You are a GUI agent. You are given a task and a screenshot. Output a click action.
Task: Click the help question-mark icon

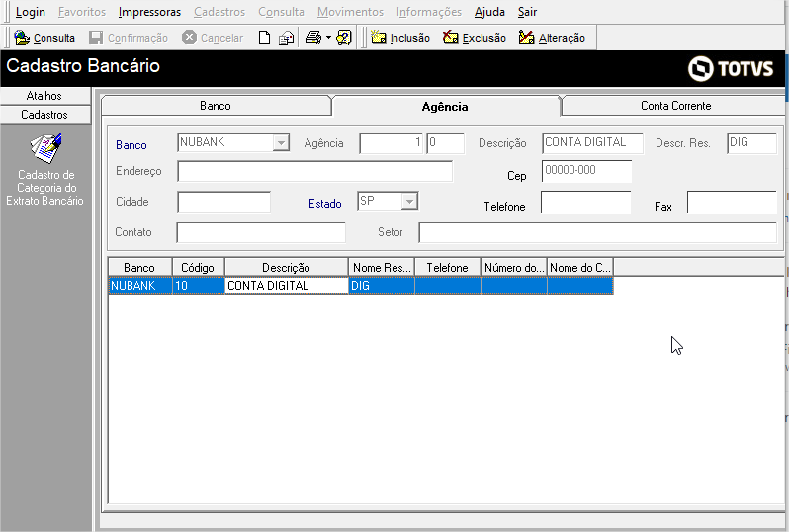tap(344, 38)
